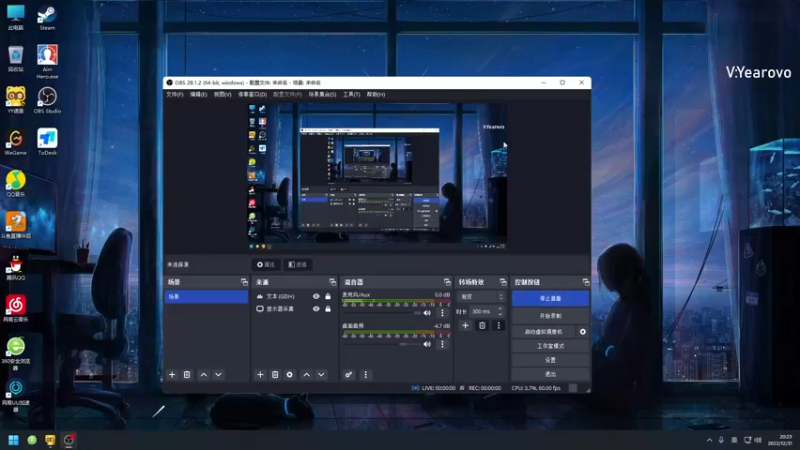This screenshot has width=800, height=450.
Task: Open 设置 from the controls panel
Action: [550, 360]
